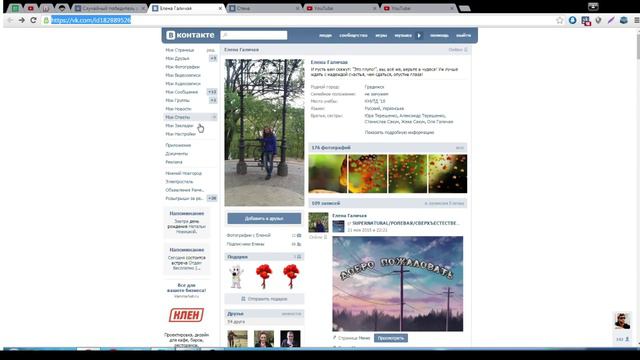Open the 'Добро пожаловать' post image
The image size is (640, 360).
click(398, 284)
